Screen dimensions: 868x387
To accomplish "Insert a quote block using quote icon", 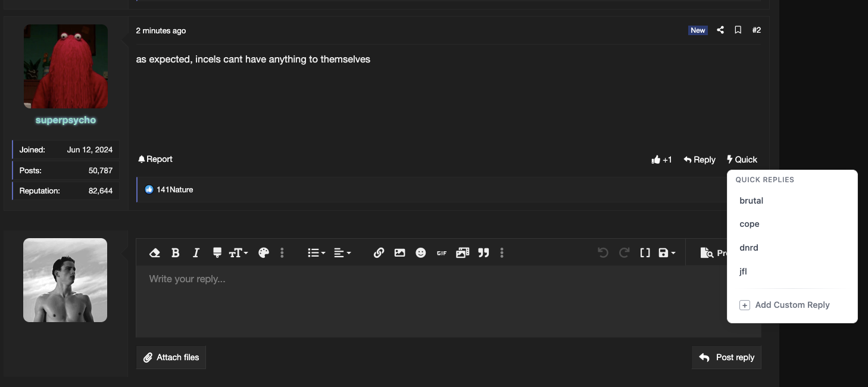I will coord(483,253).
